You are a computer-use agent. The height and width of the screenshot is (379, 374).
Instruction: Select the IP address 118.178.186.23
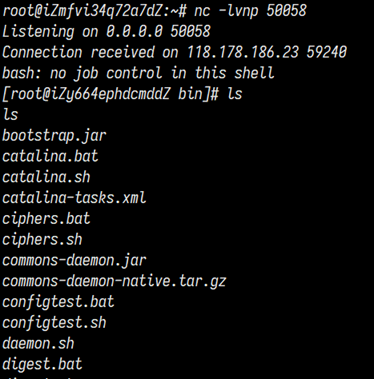(x=242, y=52)
